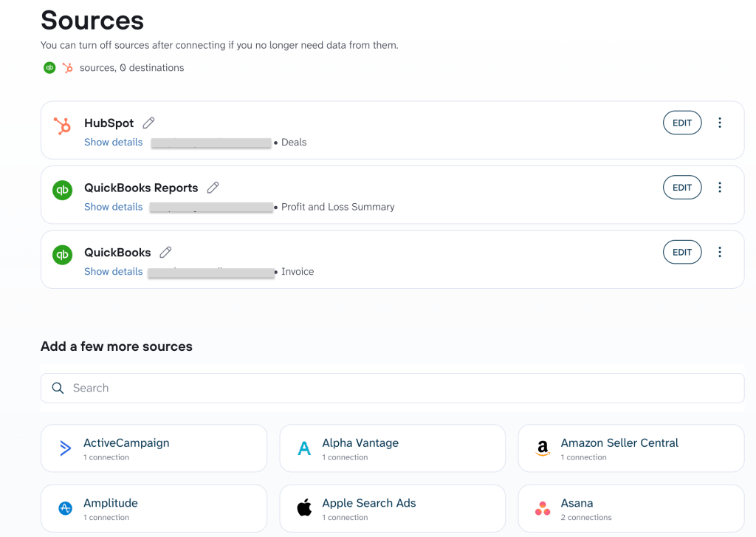Click the QuickBooks Invoice source logo icon
Image resolution: width=756 pixels, height=537 pixels.
click(62, 255)
